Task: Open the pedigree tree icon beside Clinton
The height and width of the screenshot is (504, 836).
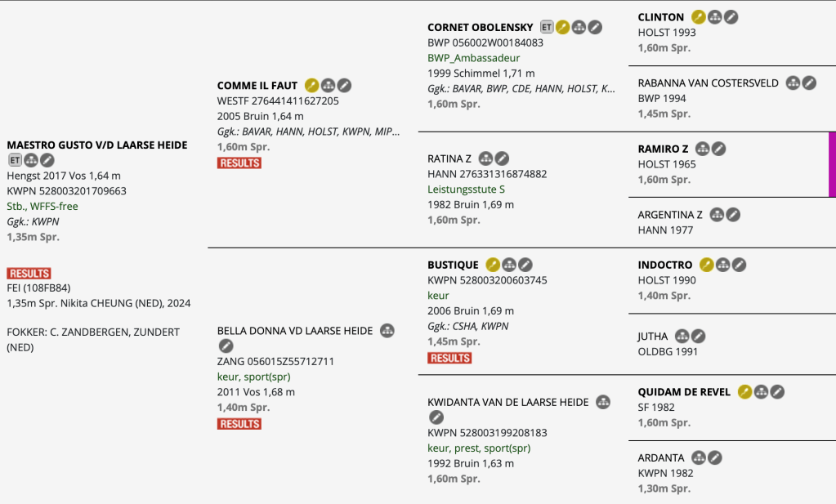Action: [715, 16]
